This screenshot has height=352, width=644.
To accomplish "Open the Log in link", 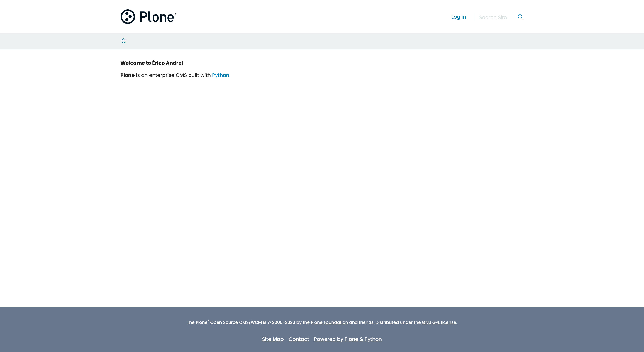I will click(458, 17).
